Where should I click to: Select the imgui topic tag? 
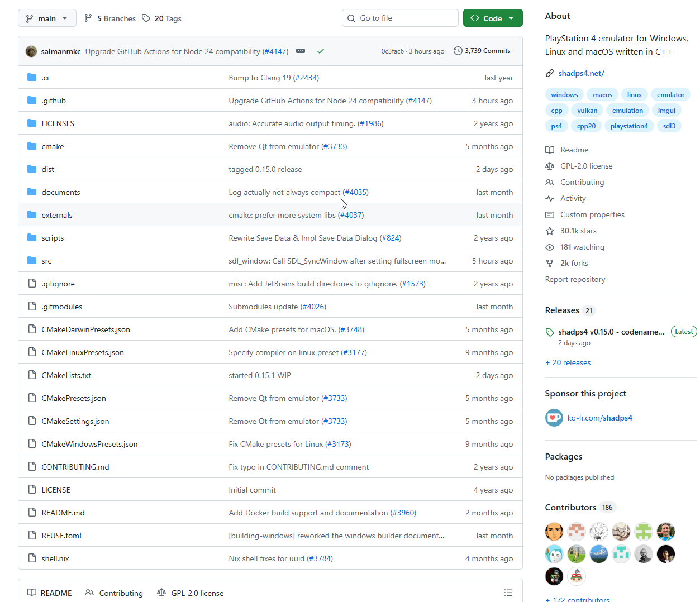click(666, 111)
